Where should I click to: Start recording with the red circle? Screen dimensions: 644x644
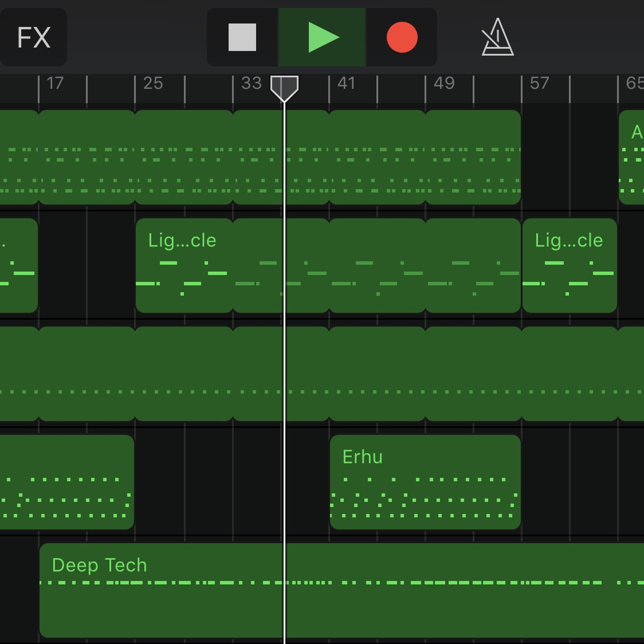(402, 37)
